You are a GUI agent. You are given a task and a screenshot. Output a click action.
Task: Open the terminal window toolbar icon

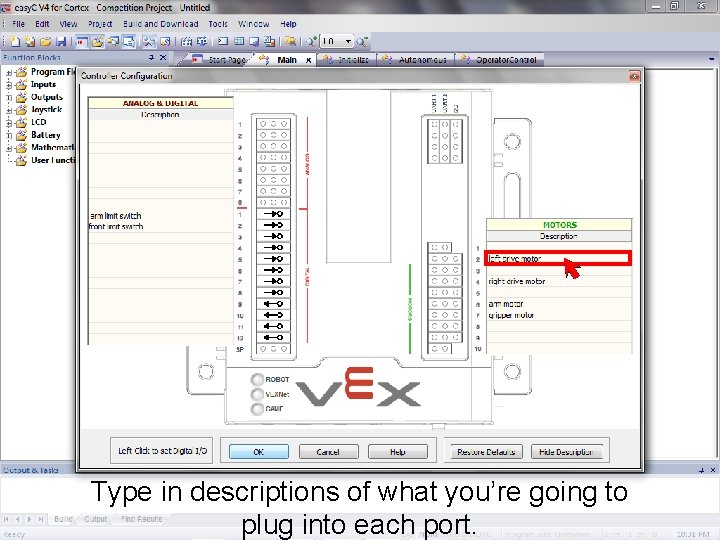tap(223, 42)
